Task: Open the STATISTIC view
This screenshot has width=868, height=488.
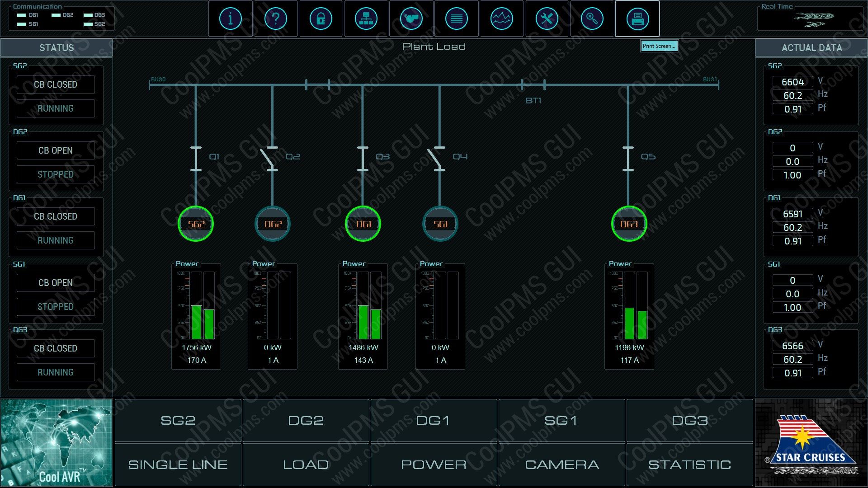Action: point(689,465)
